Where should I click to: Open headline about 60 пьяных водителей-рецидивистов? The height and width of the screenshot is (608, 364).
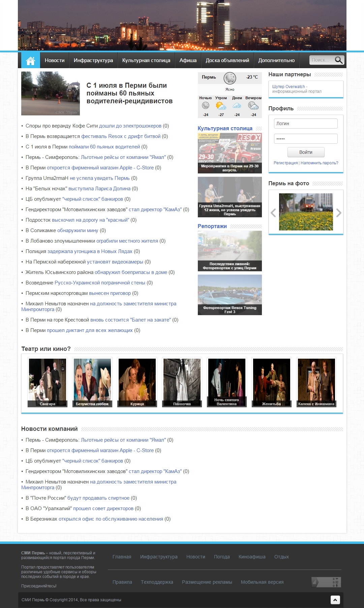click(129, 93)
